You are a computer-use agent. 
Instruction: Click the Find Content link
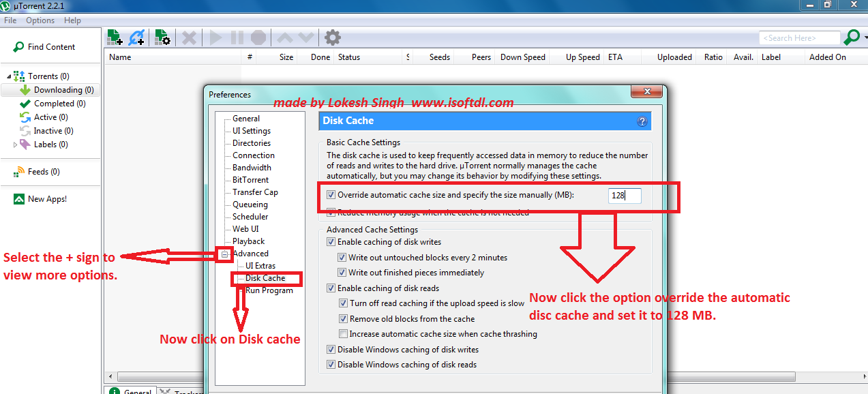(x=51, y=47)
